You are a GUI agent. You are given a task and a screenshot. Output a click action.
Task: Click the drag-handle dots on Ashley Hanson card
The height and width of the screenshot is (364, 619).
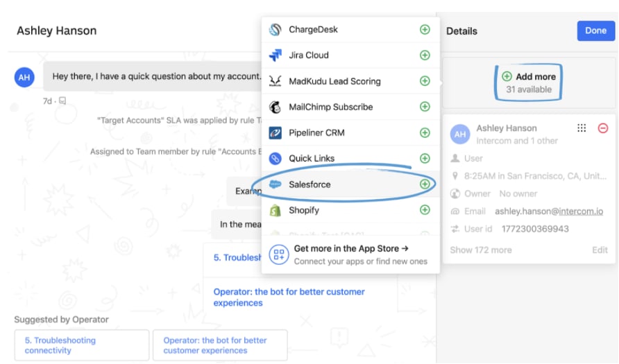[582, 128]
